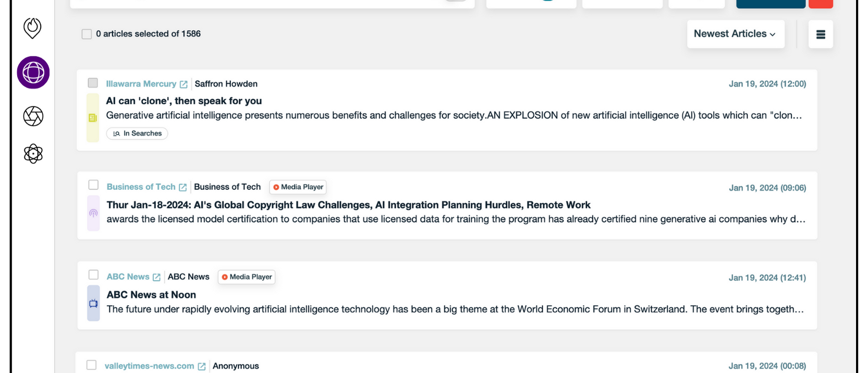Open valleytimes-news.com external link icon
The image size is (868, 373).
pos(202,366)
